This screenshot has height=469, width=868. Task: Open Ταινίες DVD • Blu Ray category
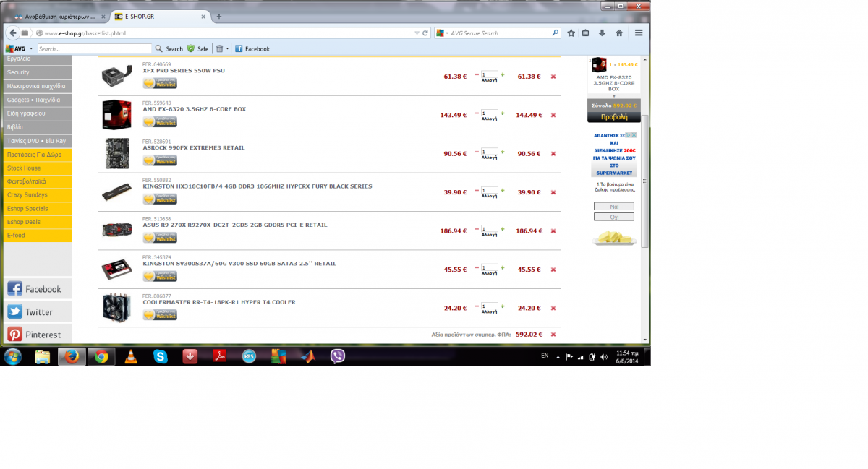[38, 141]
